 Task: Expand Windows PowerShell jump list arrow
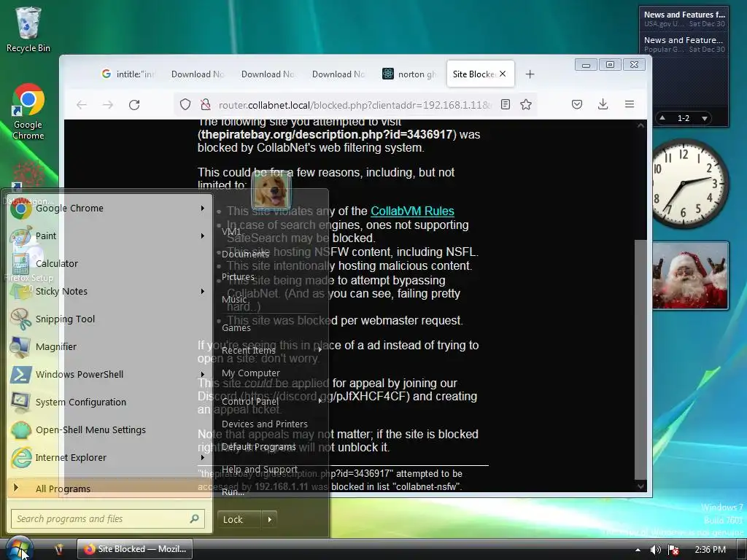click(203, 374)
